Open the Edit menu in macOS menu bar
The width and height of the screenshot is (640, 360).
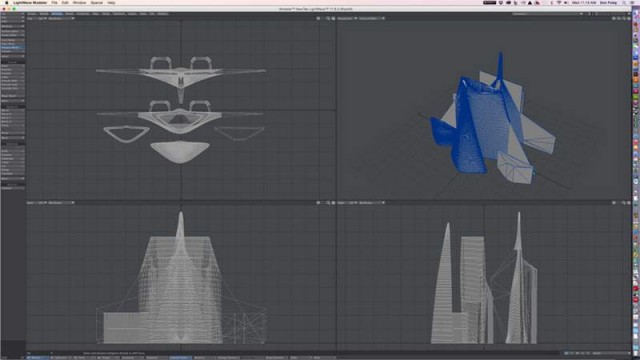[65, 2]
